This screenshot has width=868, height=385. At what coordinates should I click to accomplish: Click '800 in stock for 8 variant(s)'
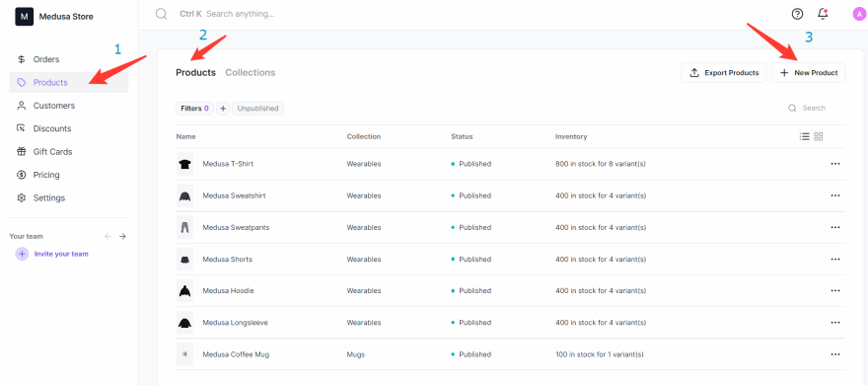pyautogui.click(x=601, y=164)
